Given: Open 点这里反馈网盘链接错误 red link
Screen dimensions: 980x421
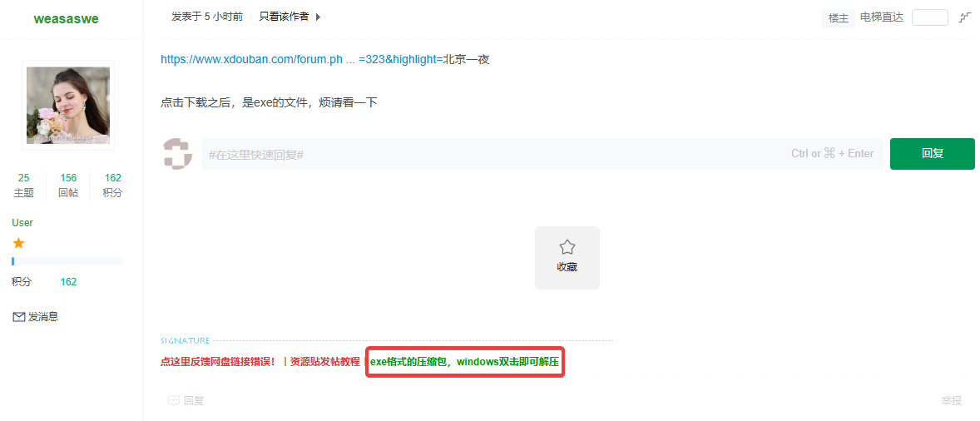Looking at the screenshot, I should tap(217, 362).
